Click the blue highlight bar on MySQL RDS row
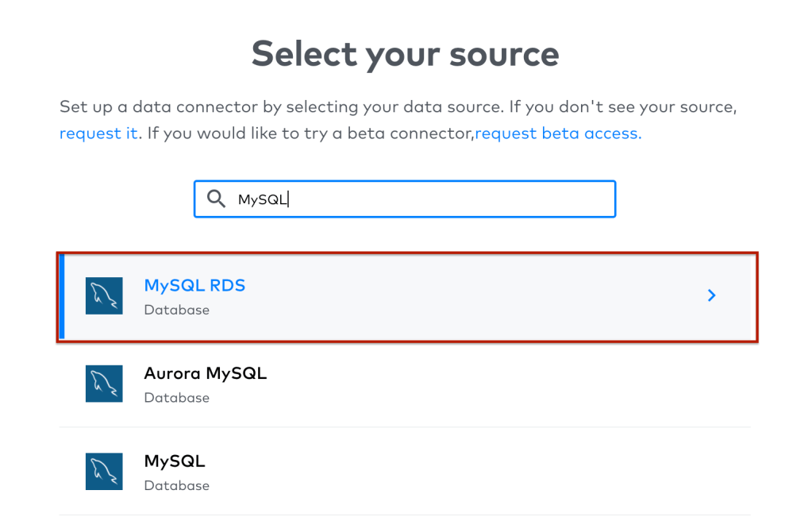Screen dimensions: 812x525 (60, 296)
